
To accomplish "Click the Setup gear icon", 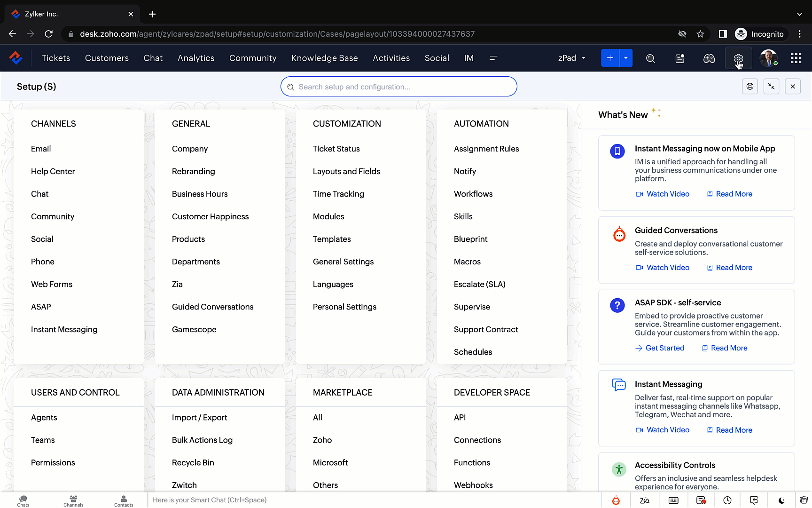I will (x=738, y=58).
